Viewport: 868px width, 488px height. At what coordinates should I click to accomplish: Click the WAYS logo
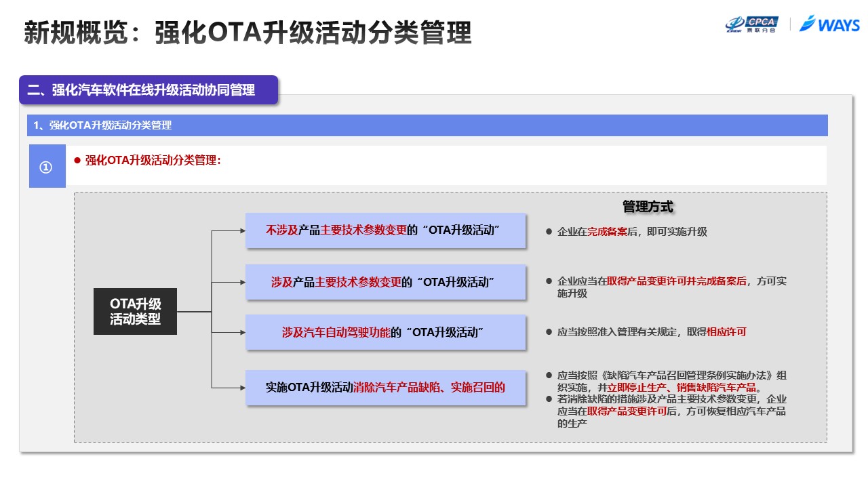coord(829,24)
